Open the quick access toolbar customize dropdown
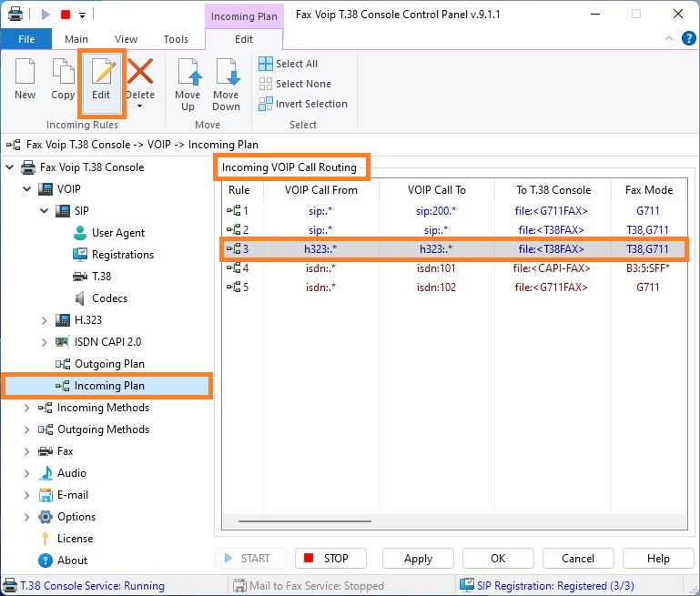 tap(82, 15)
